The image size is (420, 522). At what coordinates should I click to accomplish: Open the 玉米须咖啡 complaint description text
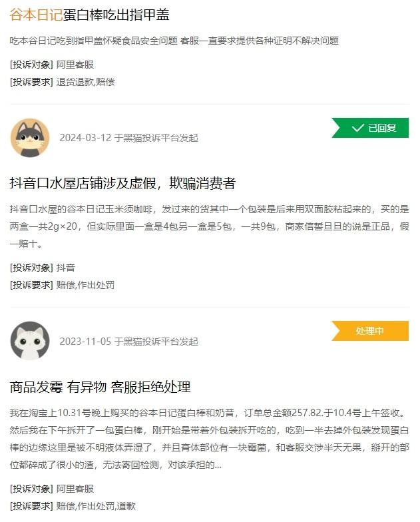[209, 226]
